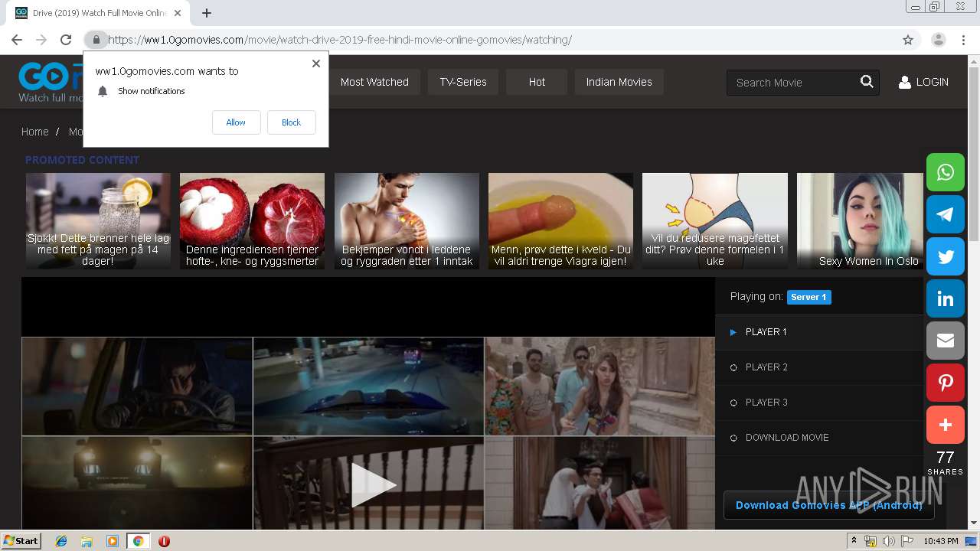
Task: Open Opera from taskbar
Action: [164, 541]
